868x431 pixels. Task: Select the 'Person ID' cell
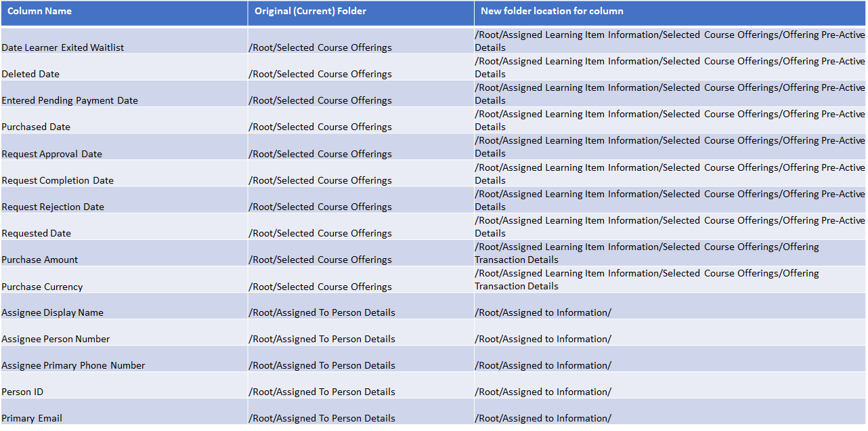tap(124, 385)
